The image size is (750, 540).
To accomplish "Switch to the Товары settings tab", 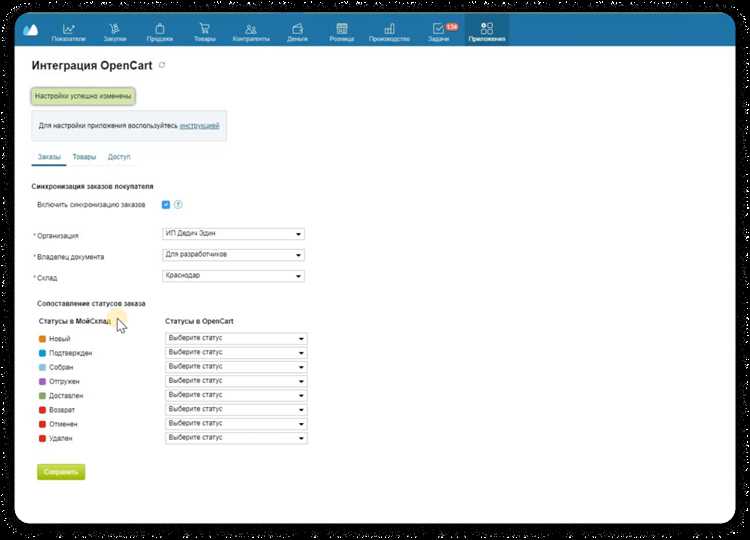I will (x=84, y=157).
